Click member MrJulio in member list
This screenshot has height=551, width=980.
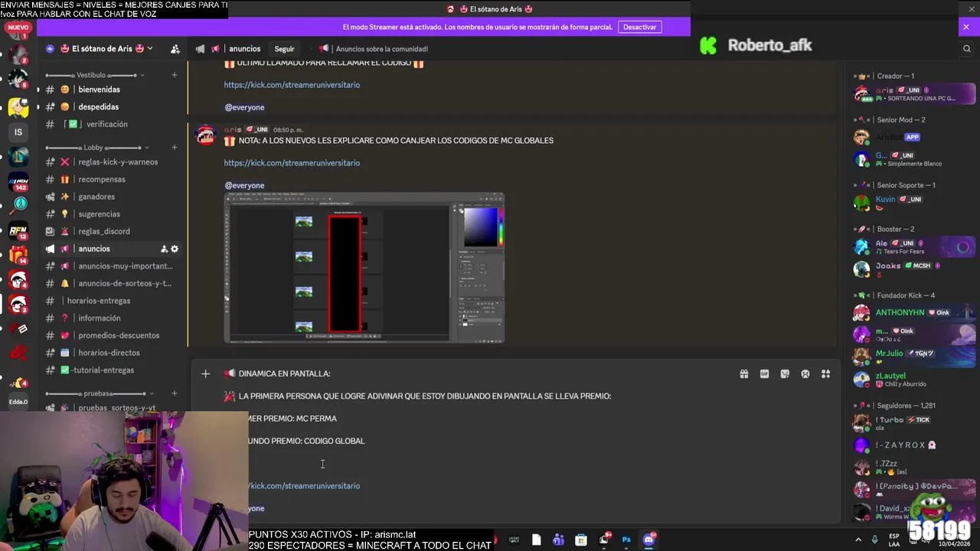click(x=914, y=357)
